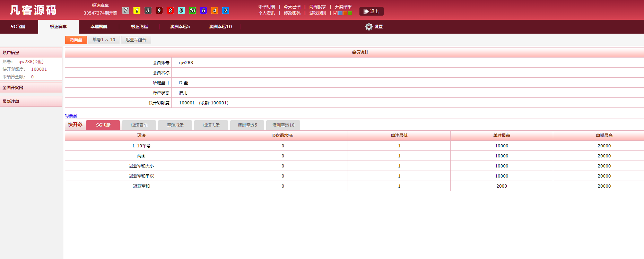This screenshot has width=644, height=259.
Task: Click the 凡客源码 logo
Action: [x=33, y=10]
